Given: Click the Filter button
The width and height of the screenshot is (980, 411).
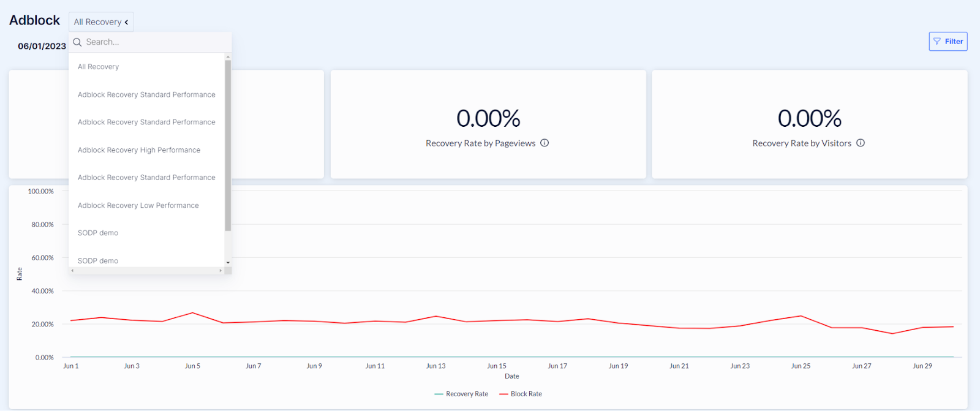Looking at the screenshot, I should click(948, 42).
